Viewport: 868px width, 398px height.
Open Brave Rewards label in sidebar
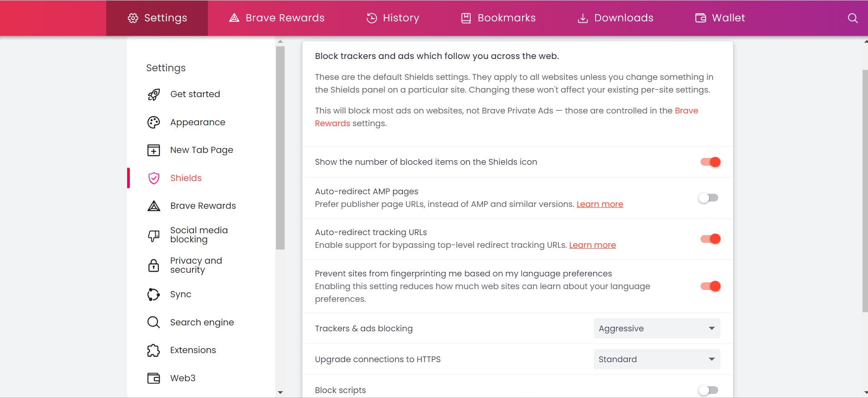(203, 206)
